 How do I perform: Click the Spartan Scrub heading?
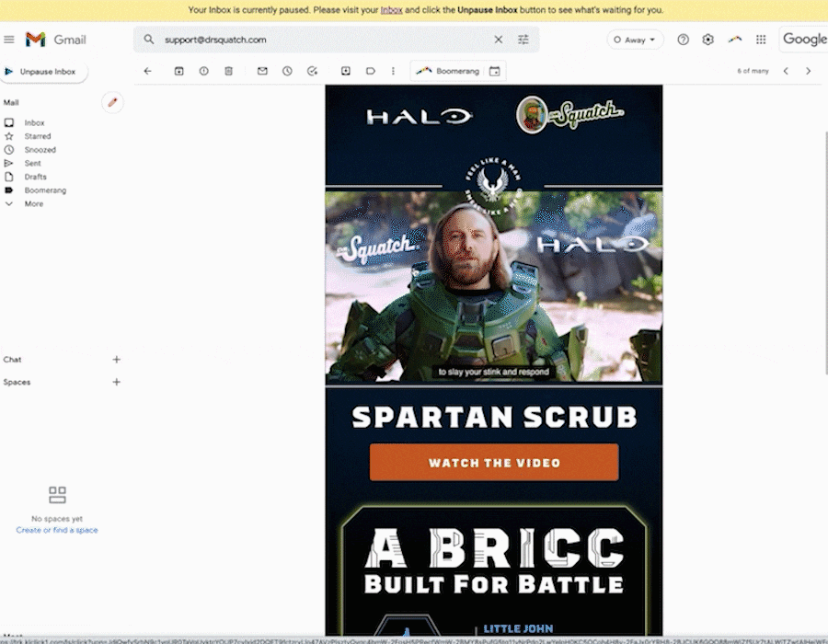[494, 418]
